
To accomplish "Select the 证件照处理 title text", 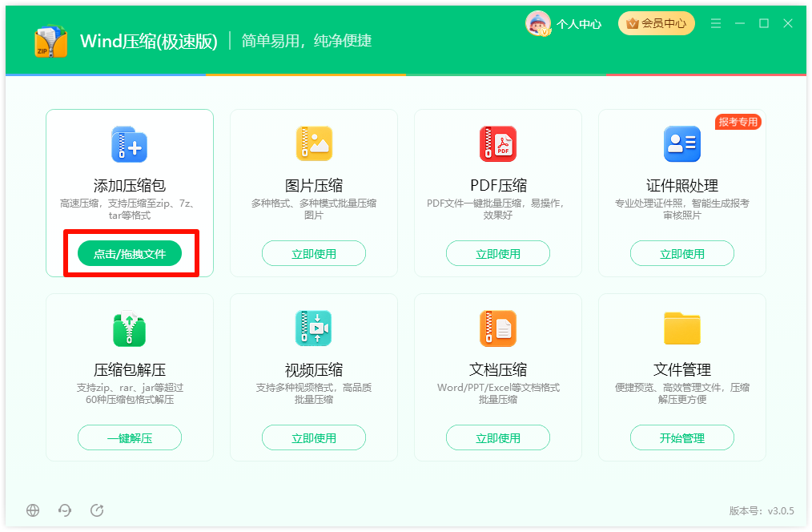I will point(682,185).
